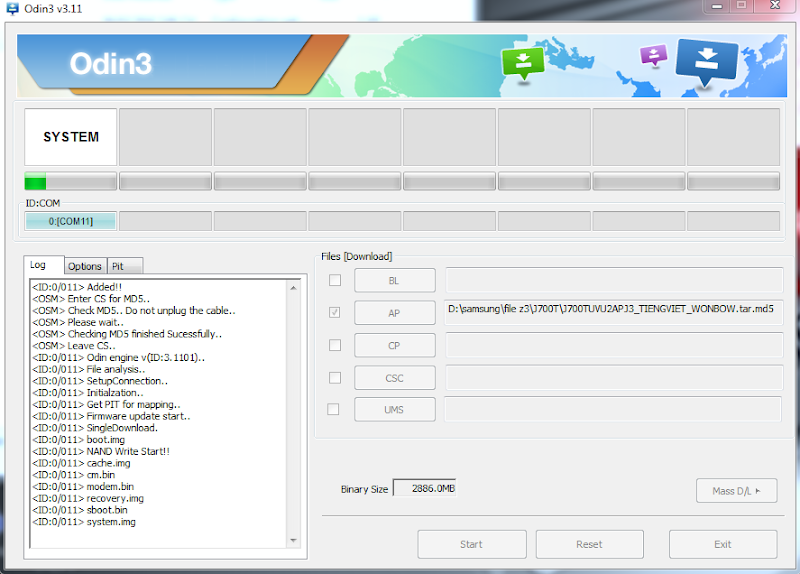Tick the UMS checkbox
The height and width of the screenshot is (574, 800).
tap(333, 409)
